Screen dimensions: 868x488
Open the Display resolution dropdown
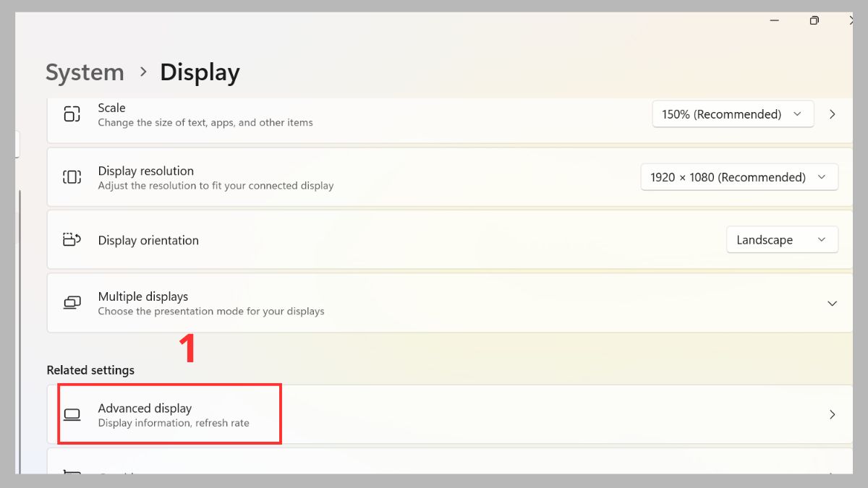[x=739, y=176]
